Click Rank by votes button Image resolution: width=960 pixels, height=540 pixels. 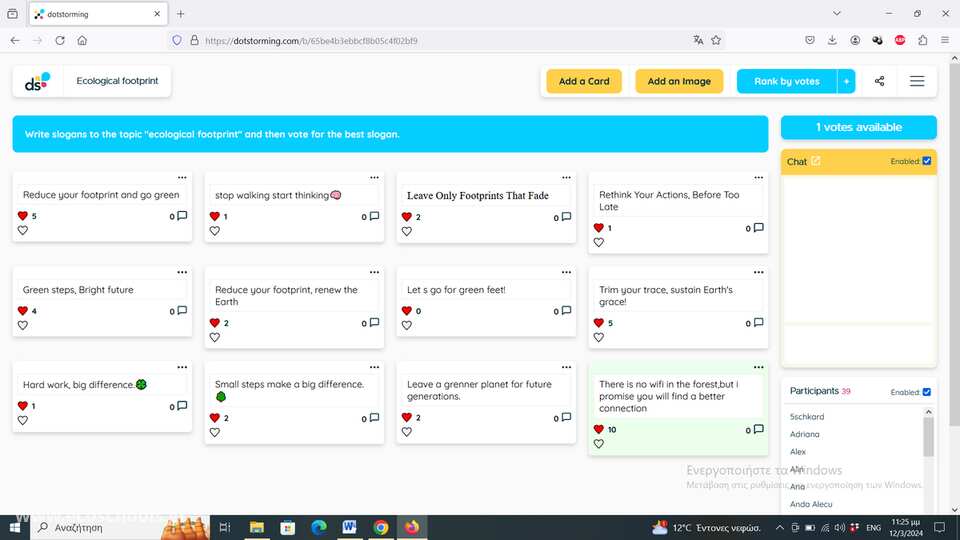click(x=787, y=81)
